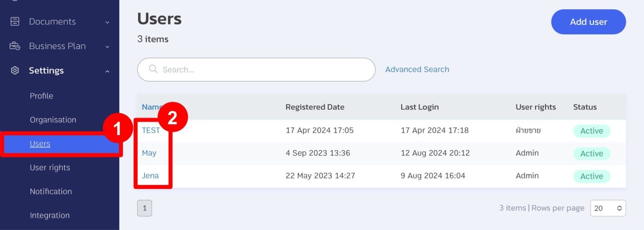Open the Notification settings
644x230 pixels.
point(51,191)
